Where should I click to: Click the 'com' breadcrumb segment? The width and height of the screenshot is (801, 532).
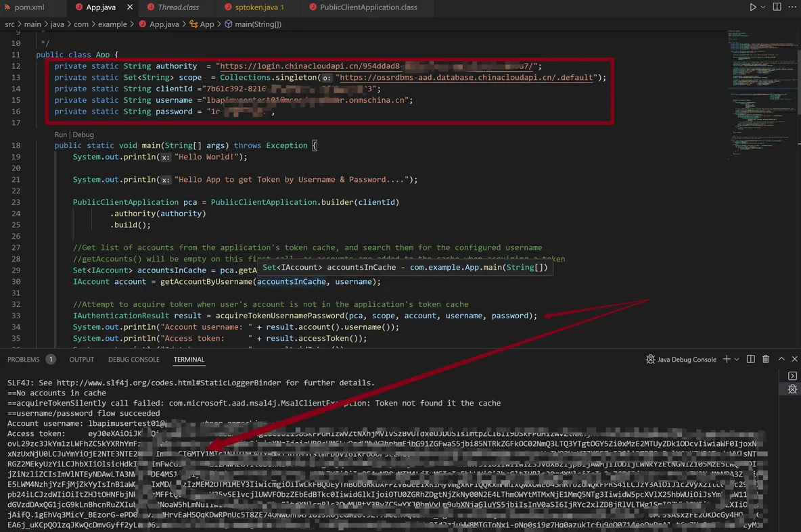point(81,24)
